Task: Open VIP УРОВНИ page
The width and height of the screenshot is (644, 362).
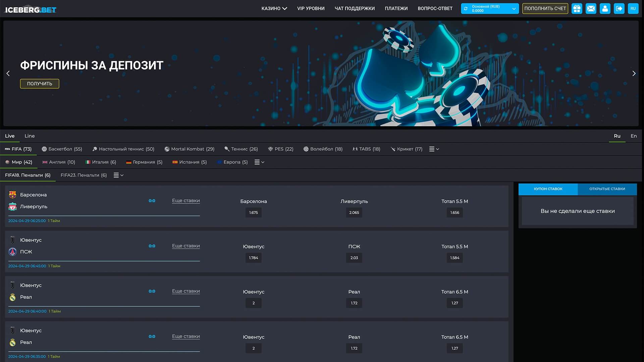Action: click(311, 8)
